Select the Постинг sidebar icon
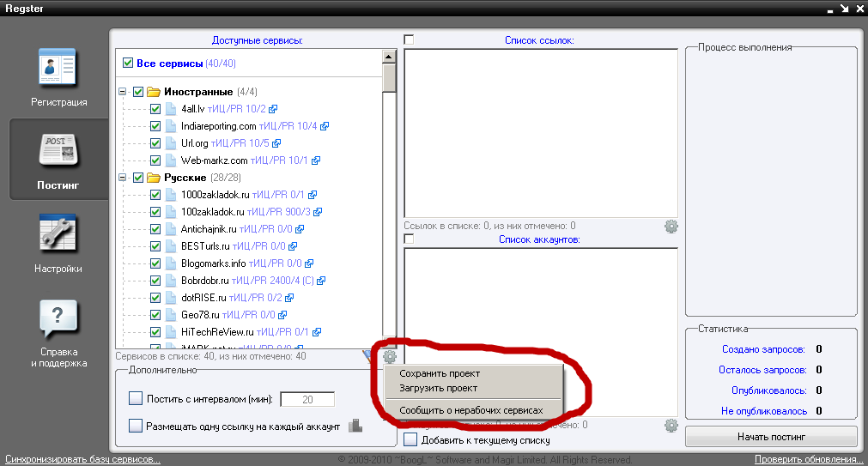868x466 pixels. click(x=58, y=150)
